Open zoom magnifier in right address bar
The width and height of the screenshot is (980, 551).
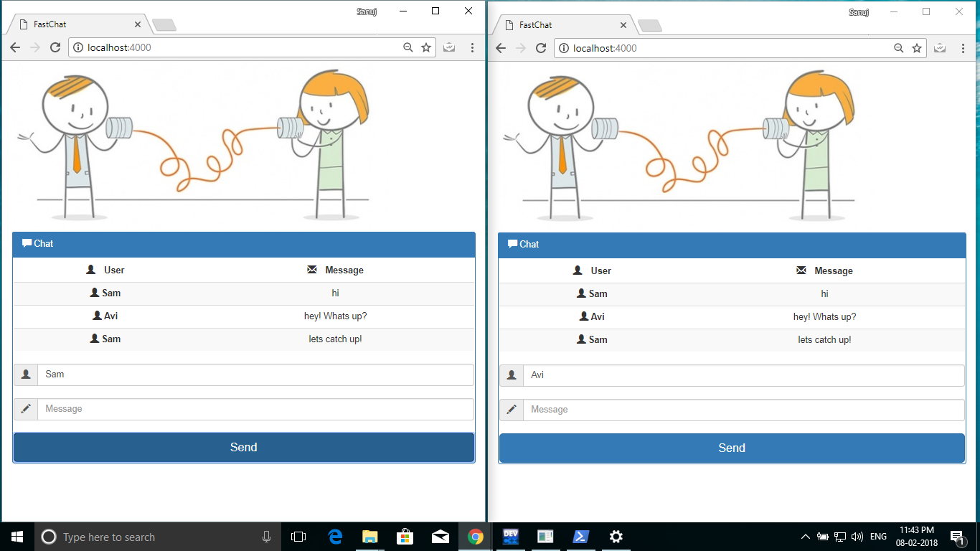click(898, 48)
